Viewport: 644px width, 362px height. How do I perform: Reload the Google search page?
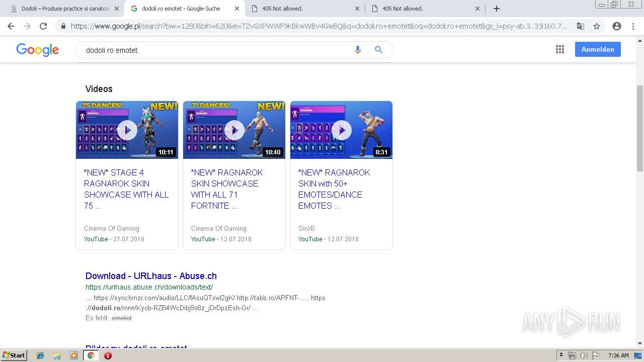point(43,26)
